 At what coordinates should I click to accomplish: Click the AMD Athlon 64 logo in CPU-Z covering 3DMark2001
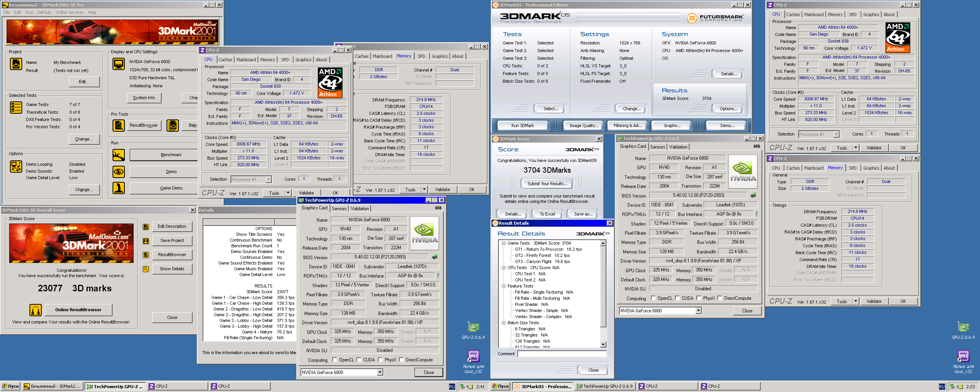(x=330, y=83)
